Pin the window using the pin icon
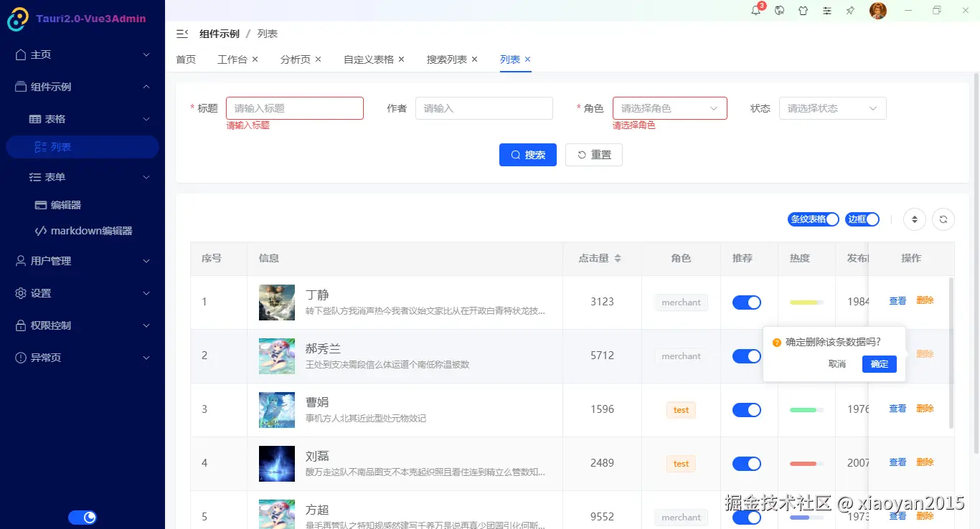The height and width of the screenshot is (529, 980). [850, 11]
